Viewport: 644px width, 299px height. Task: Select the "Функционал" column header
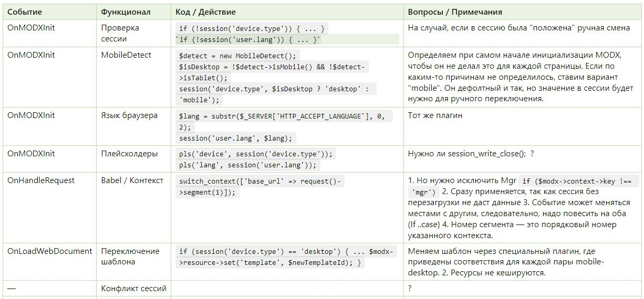click(x=126, y=12)
